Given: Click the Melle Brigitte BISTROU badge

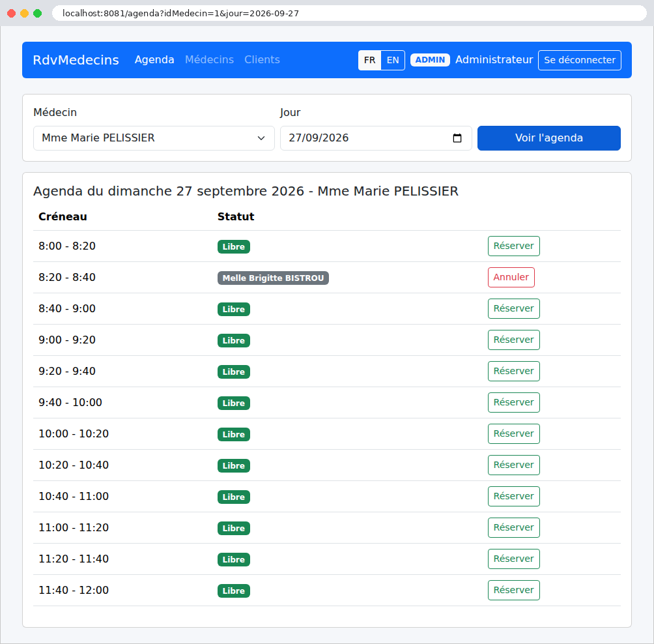Looking at the screenshot, I should 273,278.
